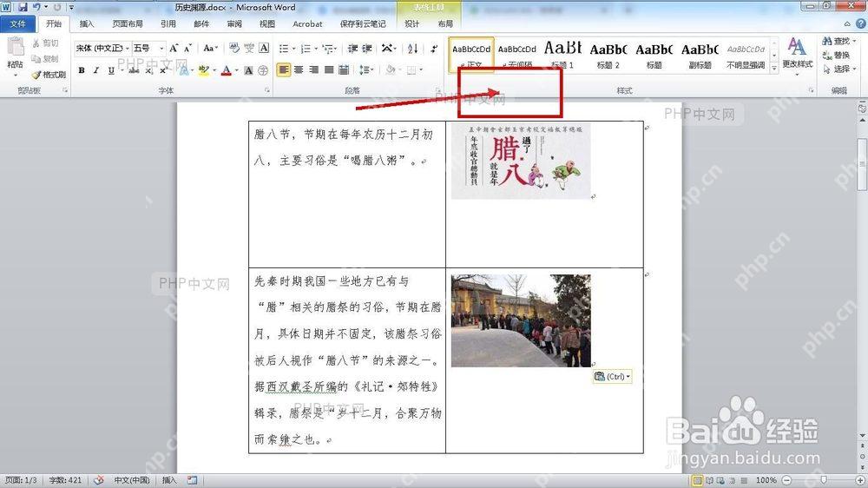The image size is (868, 488).
Task: Click the bullet list icon
Action: (x=284, y=49)
